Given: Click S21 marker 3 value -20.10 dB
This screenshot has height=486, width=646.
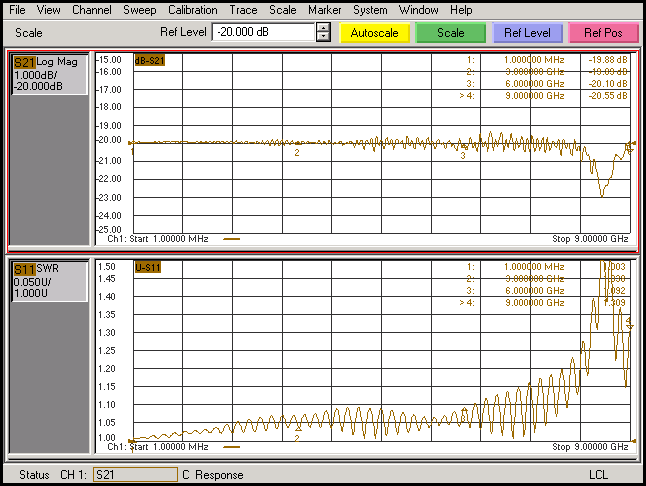Looking at the screenshot, I should click(608, 84).
